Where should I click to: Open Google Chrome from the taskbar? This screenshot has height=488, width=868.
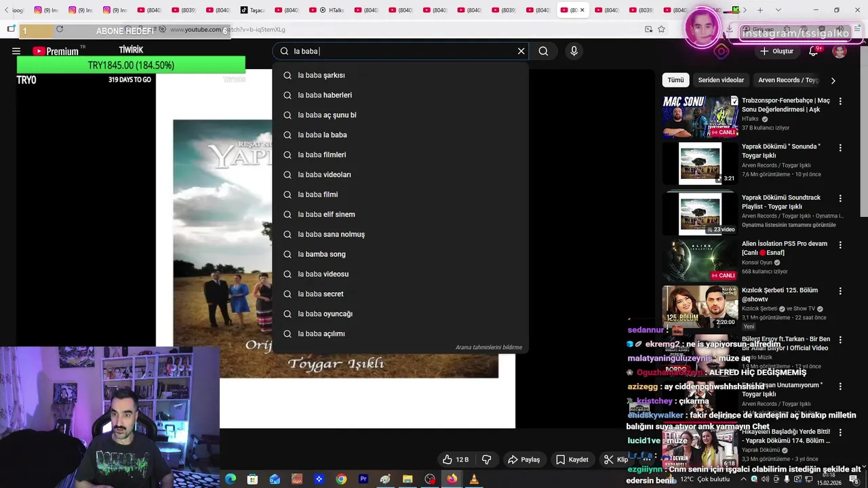[341, 479]
